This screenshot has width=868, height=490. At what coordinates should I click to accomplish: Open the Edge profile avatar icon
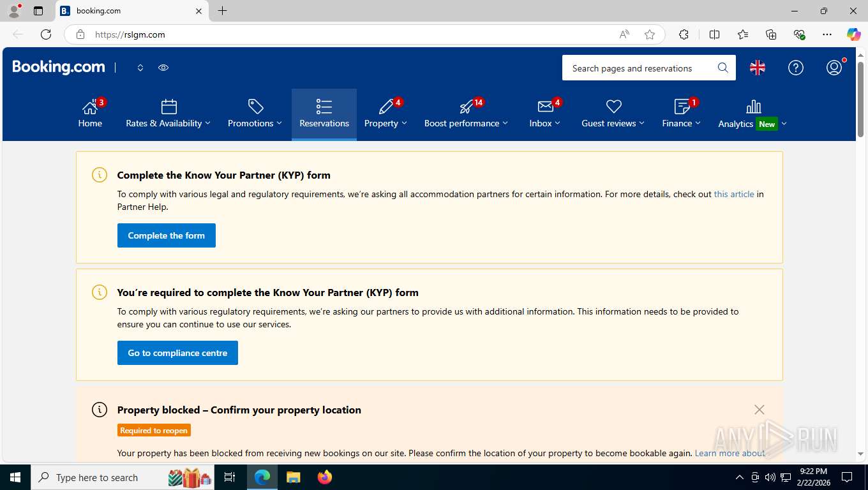(14, 11)
